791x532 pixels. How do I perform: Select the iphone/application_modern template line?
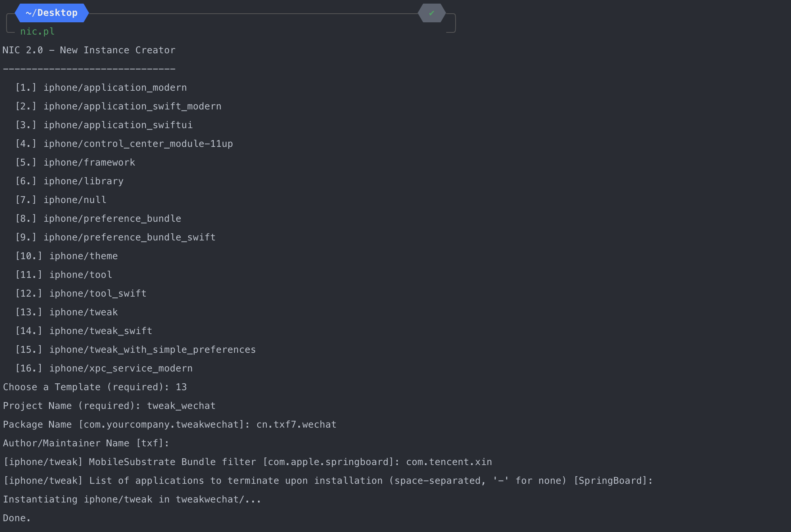pyautogui.click(x=101, y=87)
